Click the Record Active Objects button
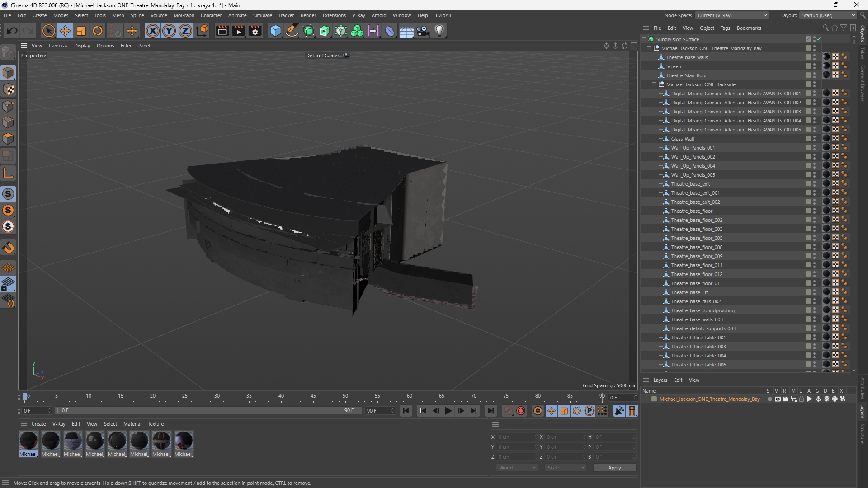Image resolution: width=868 pixels, height=488 pixels. [x=508, y=411]
